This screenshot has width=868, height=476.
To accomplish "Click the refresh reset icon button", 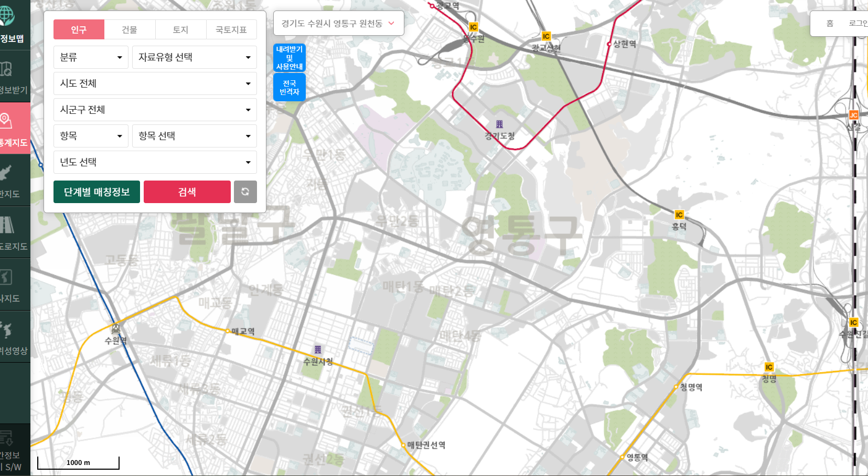I will pyautogui.click(x=245, y=192).
